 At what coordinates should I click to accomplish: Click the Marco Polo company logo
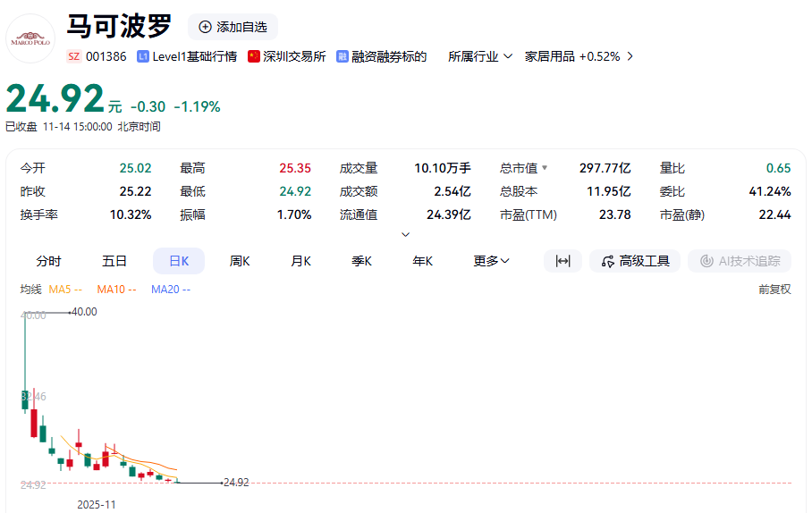click(x=30, y=38)
